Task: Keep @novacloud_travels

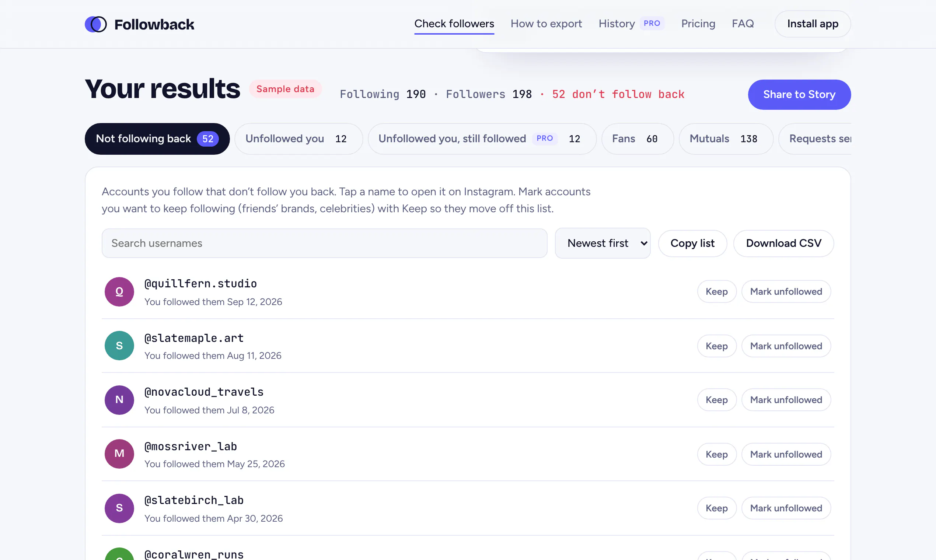Action: coord(716,400)
